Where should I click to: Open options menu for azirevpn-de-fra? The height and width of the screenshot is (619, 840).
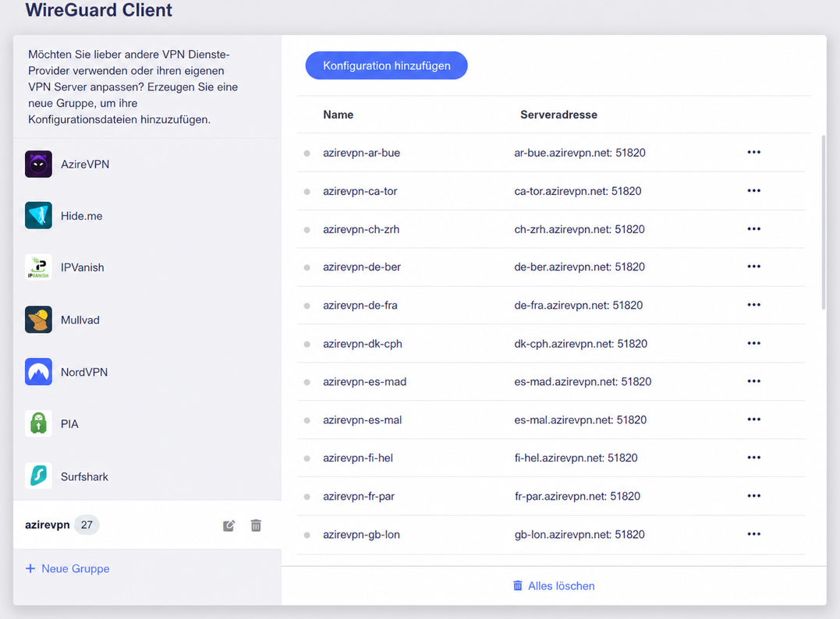[x=753, y=305]
